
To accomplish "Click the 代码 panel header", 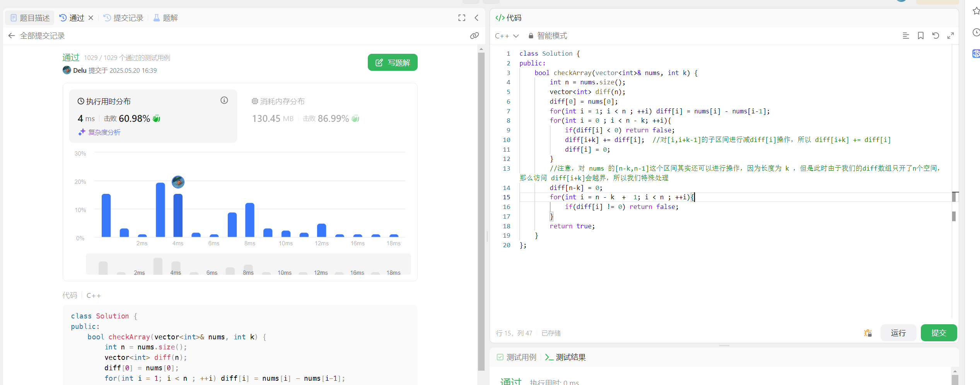I will point(509,18).
